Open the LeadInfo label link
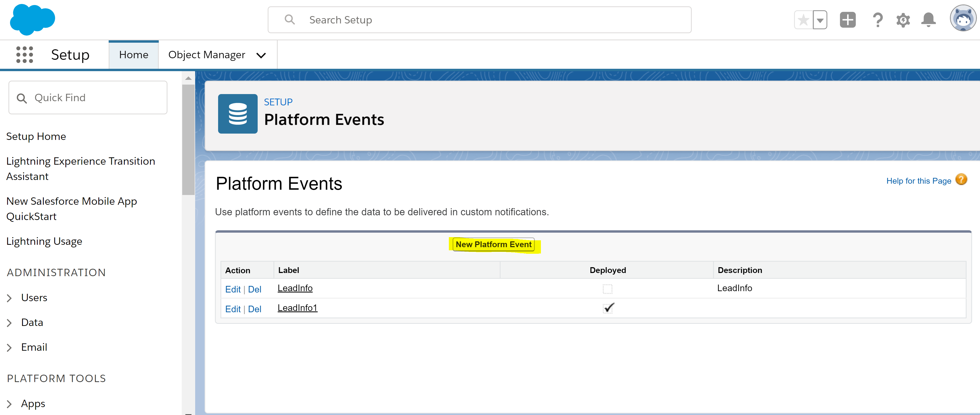The image size is (980, 415). point(295,288)
